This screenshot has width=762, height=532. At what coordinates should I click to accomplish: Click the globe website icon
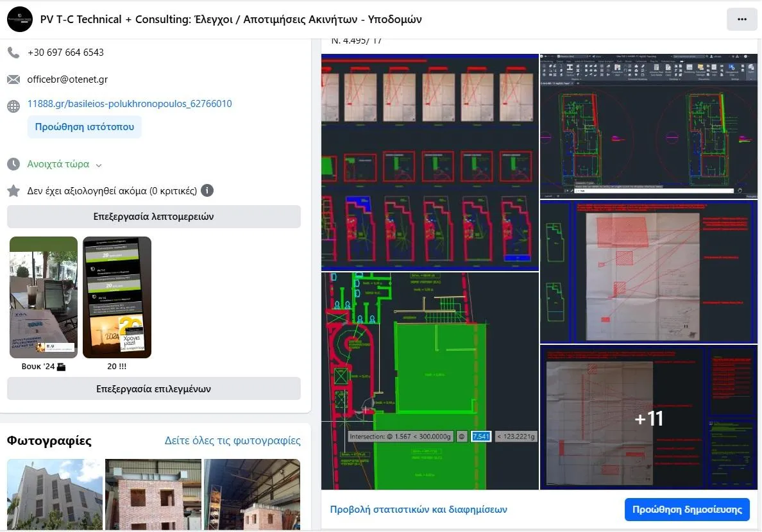(x=13, y=106)
